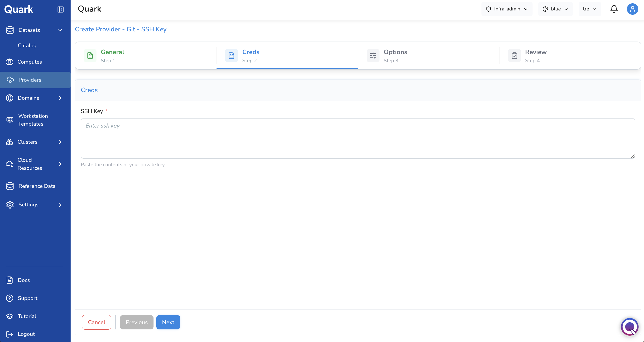This screenshot has width=644, height=342.
Task: Open the blue theme dropdown
Action: tap(555, 9)
